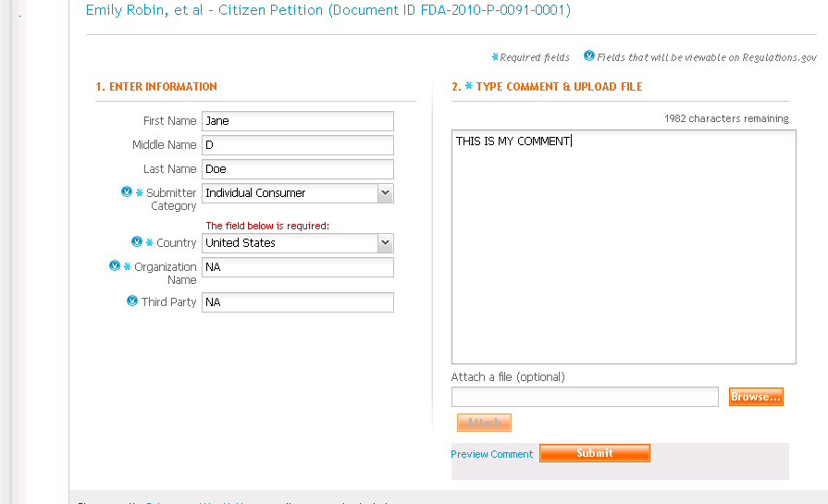Click into the First Name field
The width and height of the screenshot is (828, 504).
pyautogui.click(x=298, y=121)
